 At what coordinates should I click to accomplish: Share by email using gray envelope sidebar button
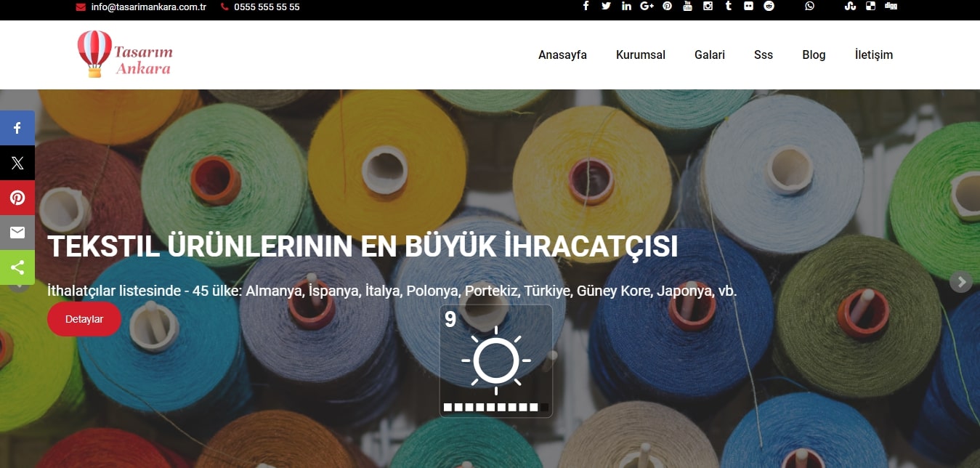[x=17, y=233]
